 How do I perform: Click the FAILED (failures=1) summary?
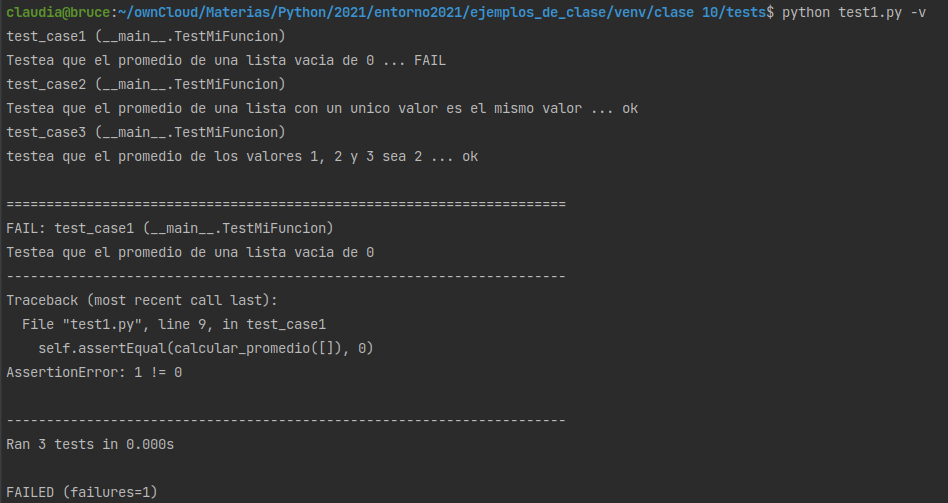[x=82, y=492]
